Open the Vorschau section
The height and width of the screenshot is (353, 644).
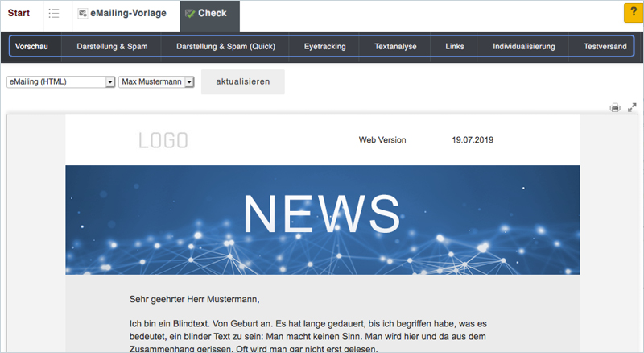coord(31,47)
